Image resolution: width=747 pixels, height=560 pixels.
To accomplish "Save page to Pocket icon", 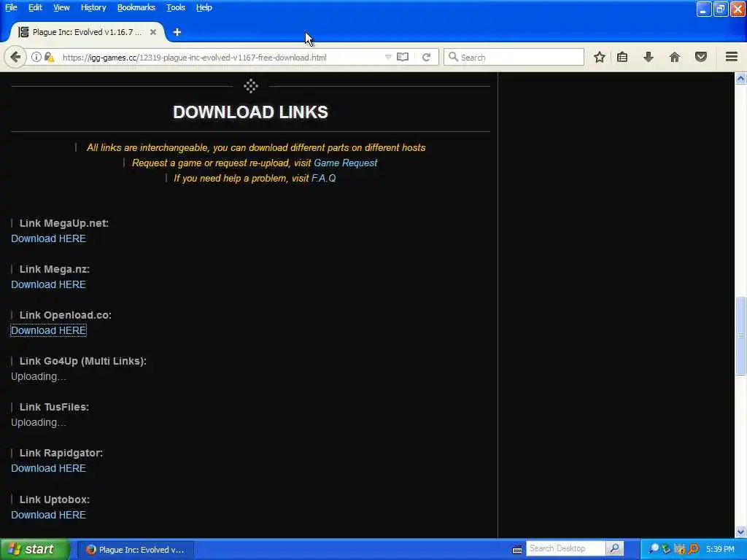I will pos(701,57).
